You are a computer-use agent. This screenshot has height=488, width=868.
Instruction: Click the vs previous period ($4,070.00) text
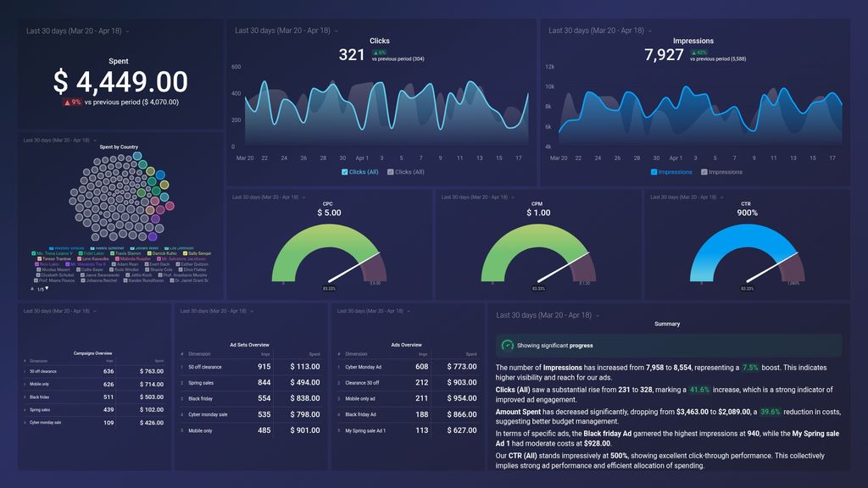point(133,102)
